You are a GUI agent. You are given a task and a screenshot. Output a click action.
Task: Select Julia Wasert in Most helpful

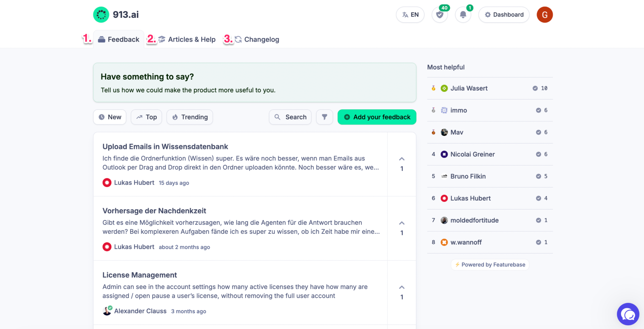490,88
